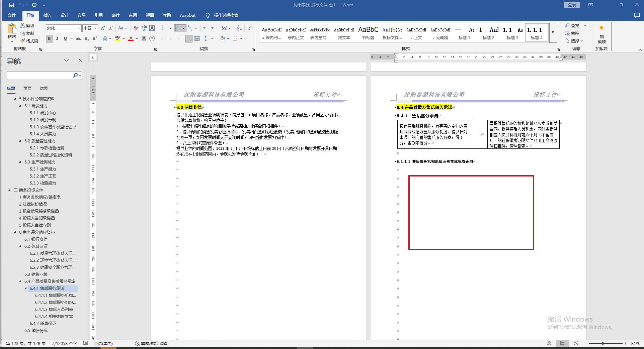Screen dimensions: 644x349
Task: Switch to the 布局 (Layout) ribbon tab
Action: coord(81,15)
